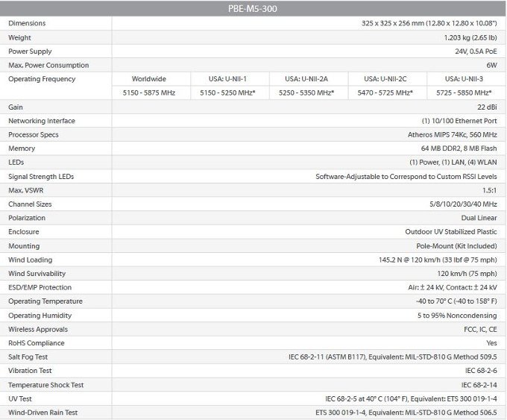Select the ESD/EMP Protection label
The height and width of the screenshot is (420, 507).
coord(40,287)
